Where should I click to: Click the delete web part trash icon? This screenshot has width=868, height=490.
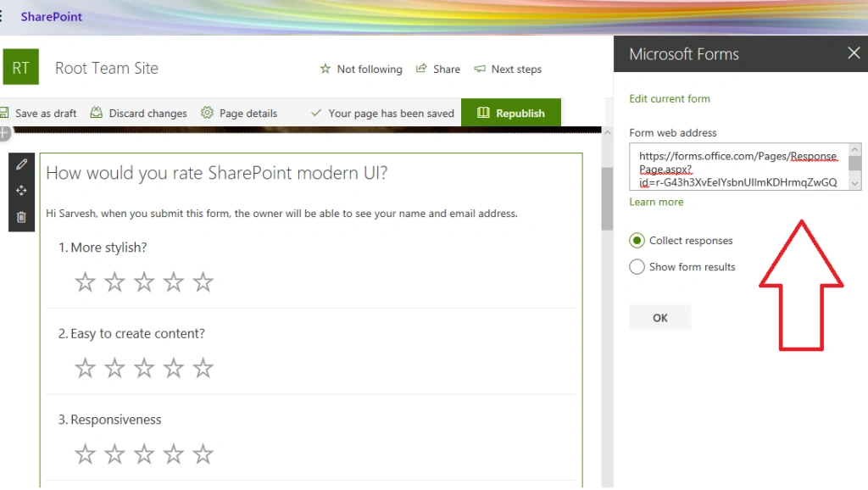21,217
